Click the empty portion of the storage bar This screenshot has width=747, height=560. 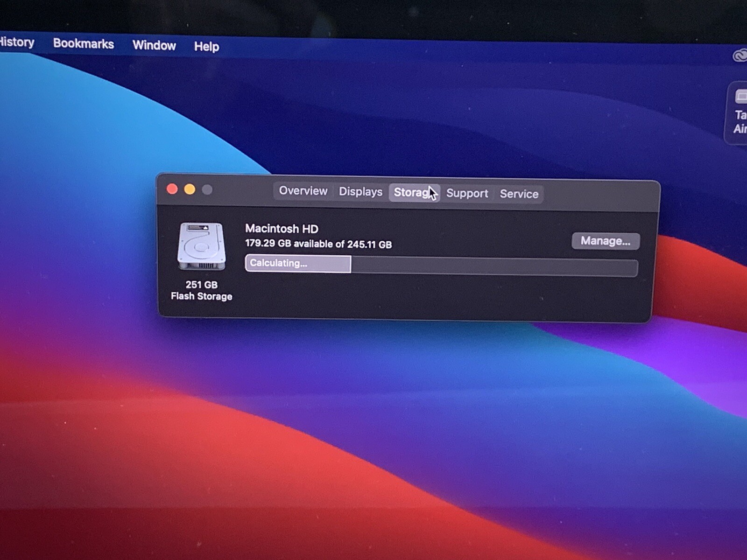(493, 267)
